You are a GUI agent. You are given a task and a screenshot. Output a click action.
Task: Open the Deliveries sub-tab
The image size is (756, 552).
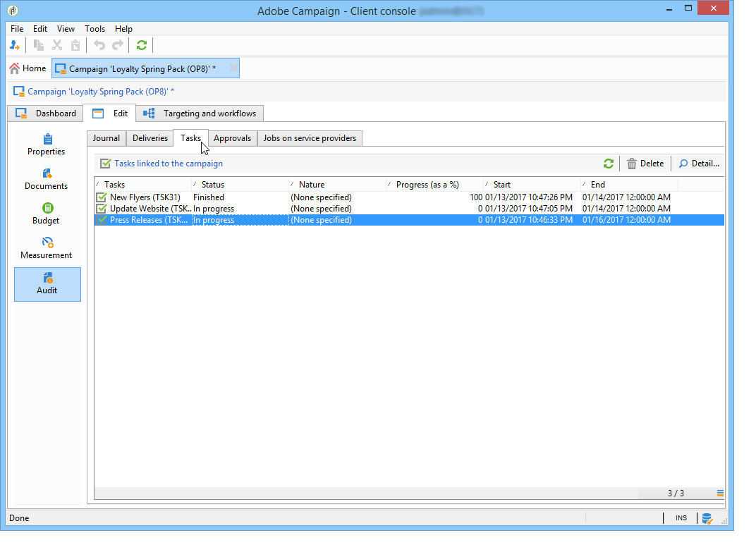tap(150, 138)
